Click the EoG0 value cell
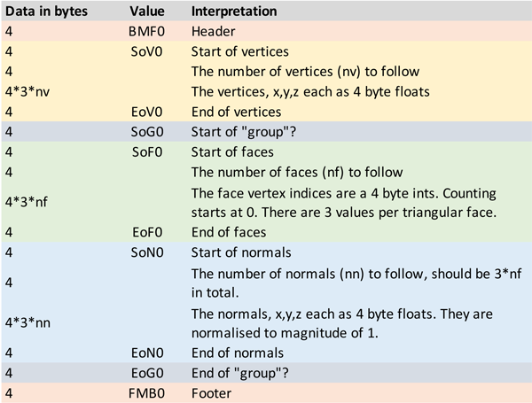This screenshot has height=403, width=532. tap(147, 373)
